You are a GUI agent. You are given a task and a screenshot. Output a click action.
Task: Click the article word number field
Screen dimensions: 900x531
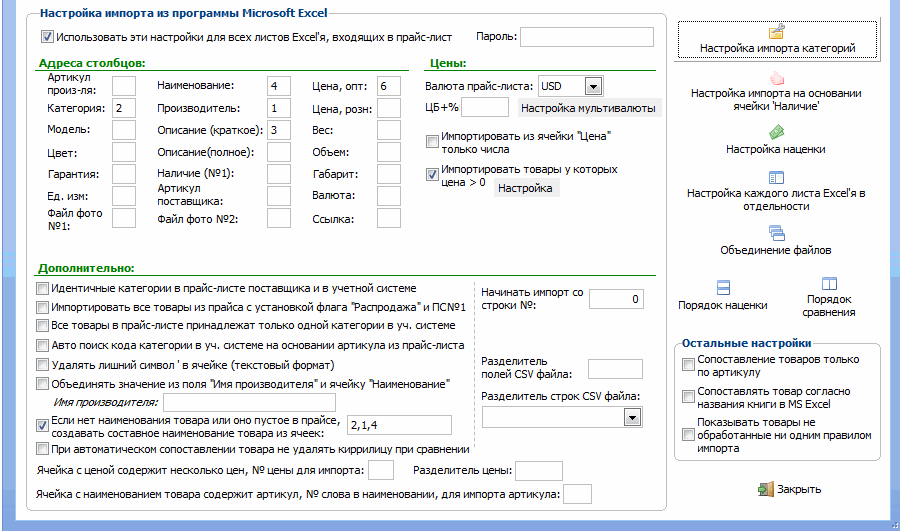577,494
